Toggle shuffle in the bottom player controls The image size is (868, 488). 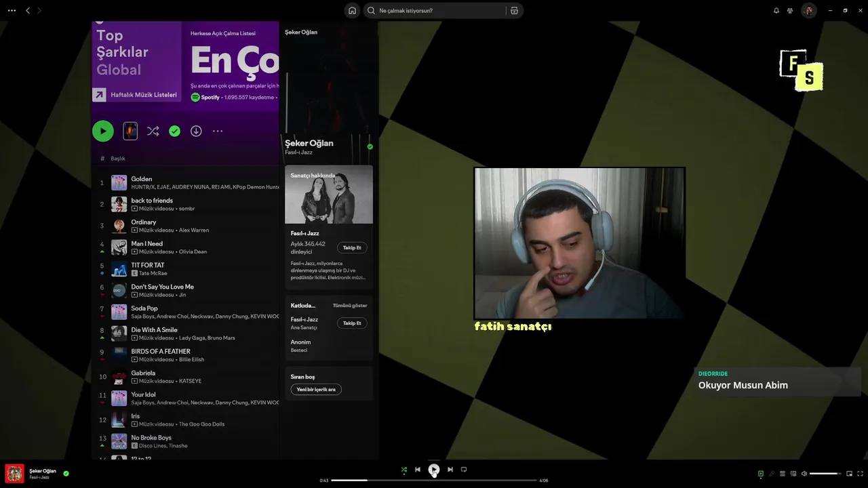pos(404,470)
